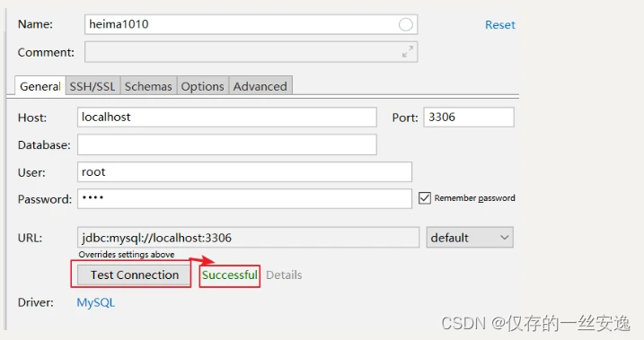Screen dimensions: 644x340
Task: Show connection Details link
Action: click(x=284, y=275)
